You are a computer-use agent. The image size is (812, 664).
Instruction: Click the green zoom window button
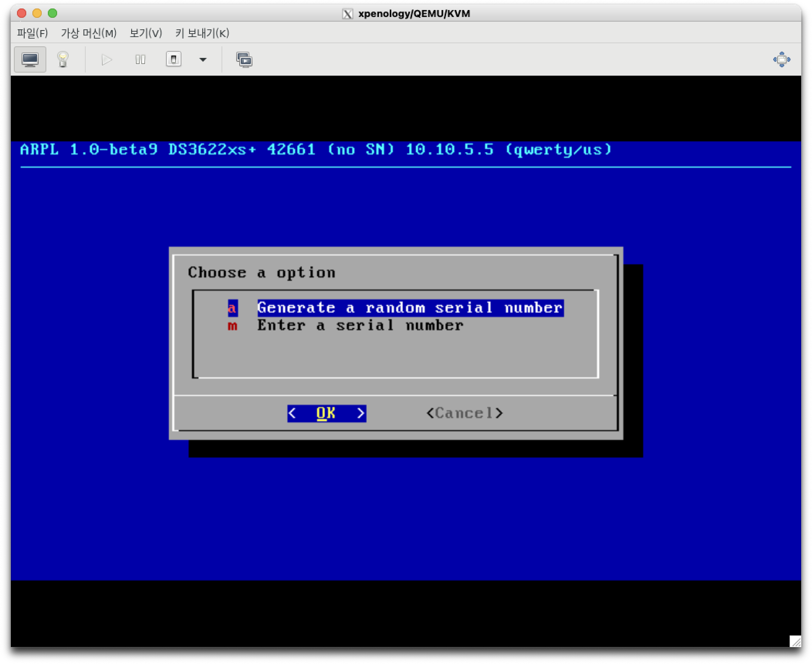coord(52,14)
